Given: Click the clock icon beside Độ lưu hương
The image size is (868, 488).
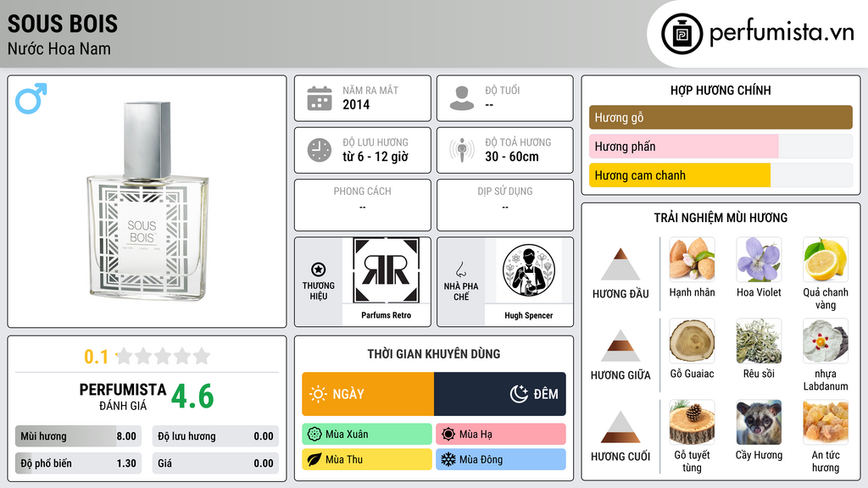Looking at the screenshot, I should point(320,150).
